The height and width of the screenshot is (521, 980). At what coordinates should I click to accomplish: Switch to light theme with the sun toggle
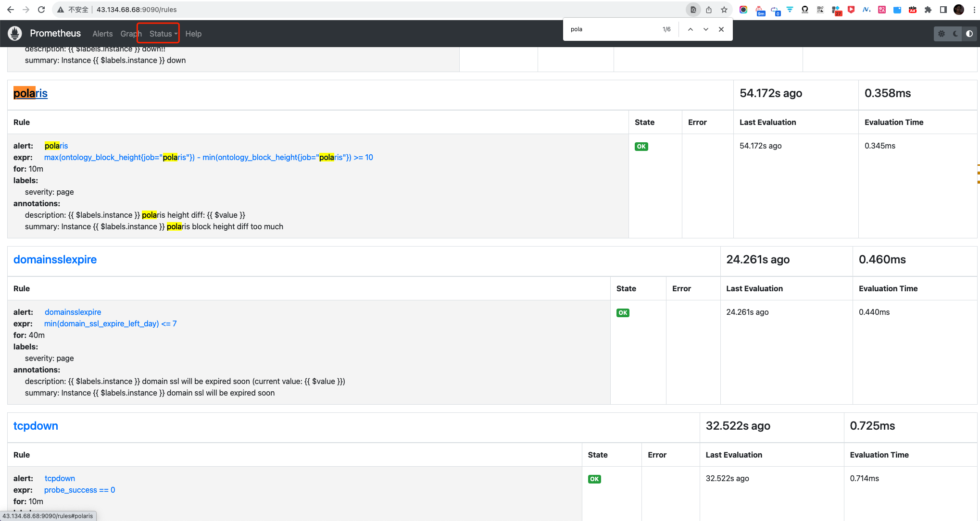pos(942,34)
